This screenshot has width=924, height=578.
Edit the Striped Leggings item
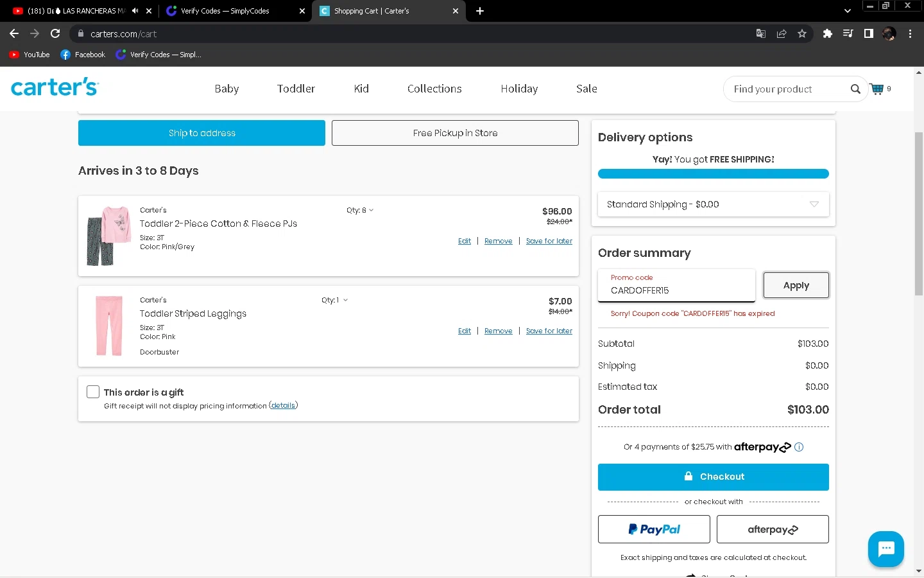465,331
